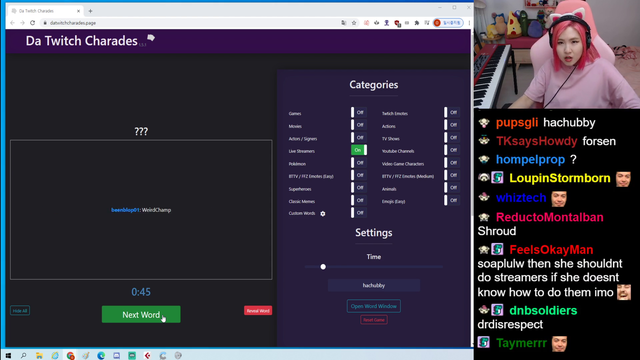Click the green chat app taskbar icon

pyautogui.click(x=132, y=356)
